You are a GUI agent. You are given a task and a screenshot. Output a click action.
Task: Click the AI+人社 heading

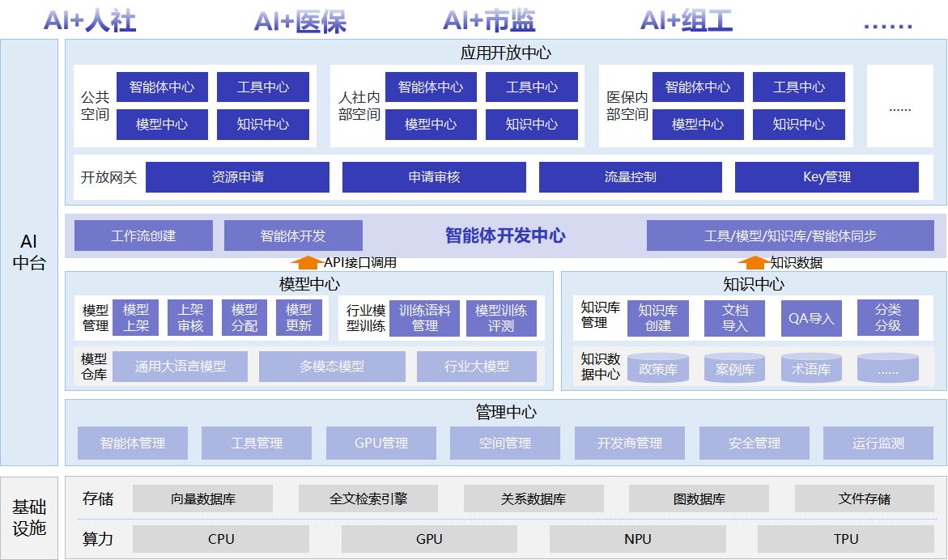click(x=90, y=20)
